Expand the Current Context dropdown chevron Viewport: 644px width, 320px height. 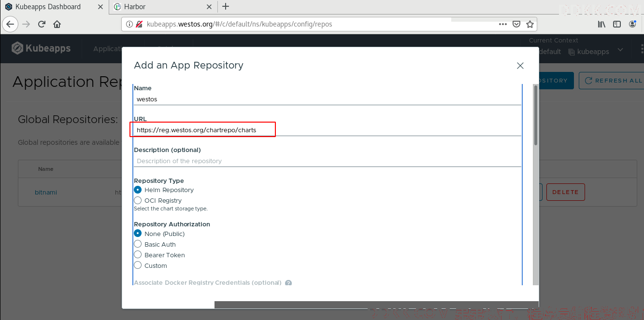pyautogui.click(x=620, y=50)
